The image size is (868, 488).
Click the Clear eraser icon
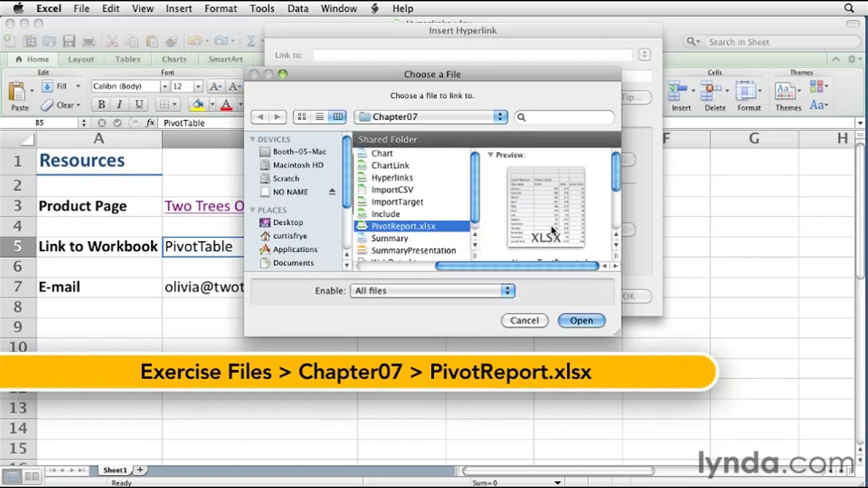coord(47,105)
